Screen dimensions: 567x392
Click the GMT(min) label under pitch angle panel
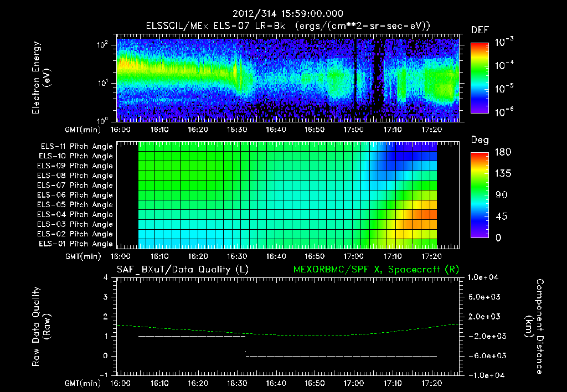[83, 257]
